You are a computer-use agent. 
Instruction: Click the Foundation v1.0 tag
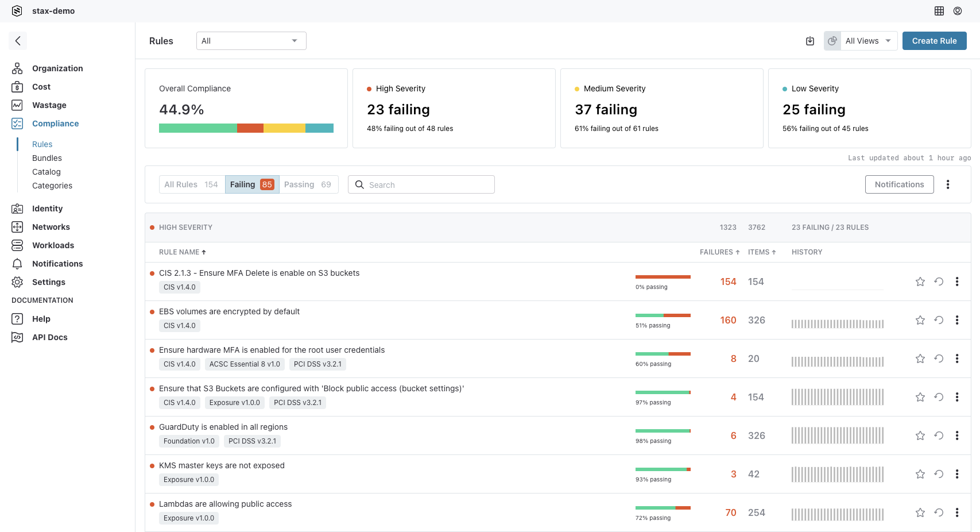[189, 441]
